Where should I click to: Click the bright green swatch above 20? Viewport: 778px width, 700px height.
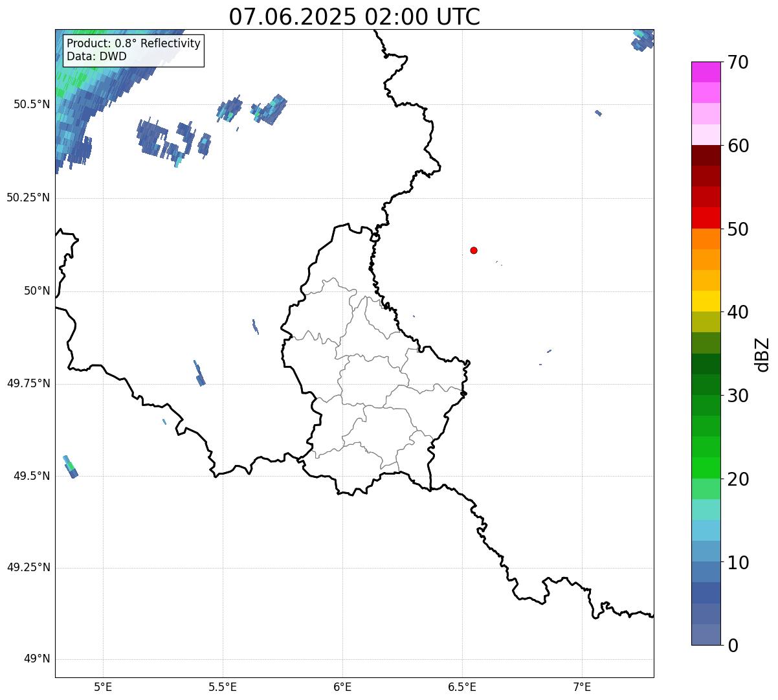[x=706, y=468]
